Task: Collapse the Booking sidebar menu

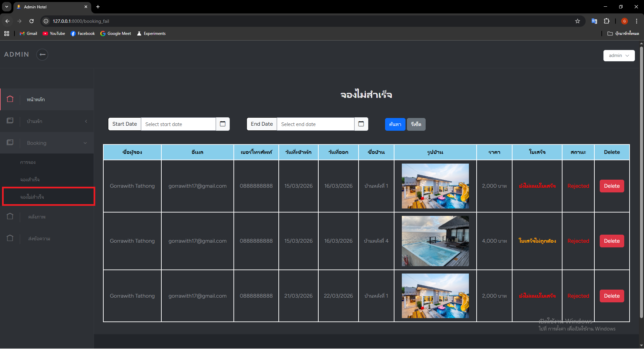Action: [x=47, y=143]
